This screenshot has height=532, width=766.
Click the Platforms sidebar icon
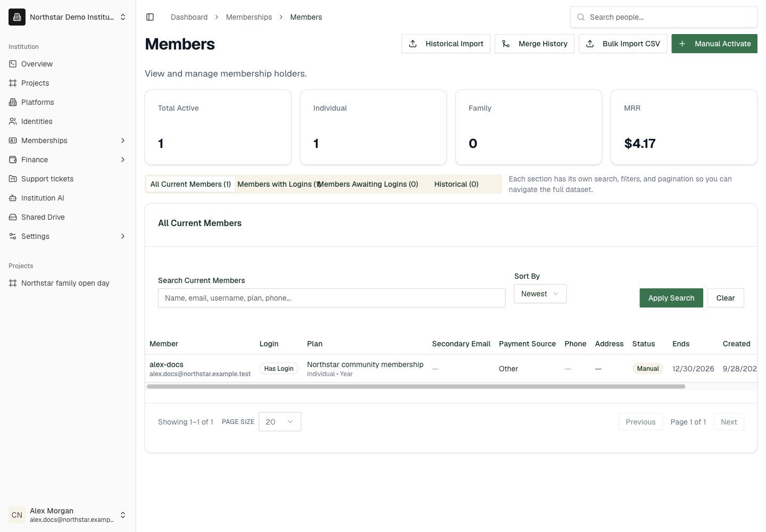[13, 102]
